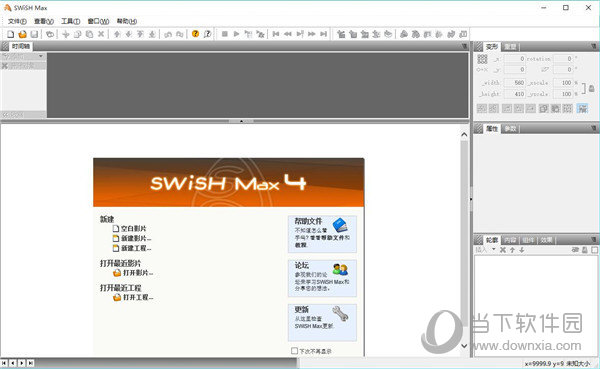Image resolution: width=600 pixels, height=369 pixels.
Task: Click the _height input field showing 410
Action: (514, 94)
